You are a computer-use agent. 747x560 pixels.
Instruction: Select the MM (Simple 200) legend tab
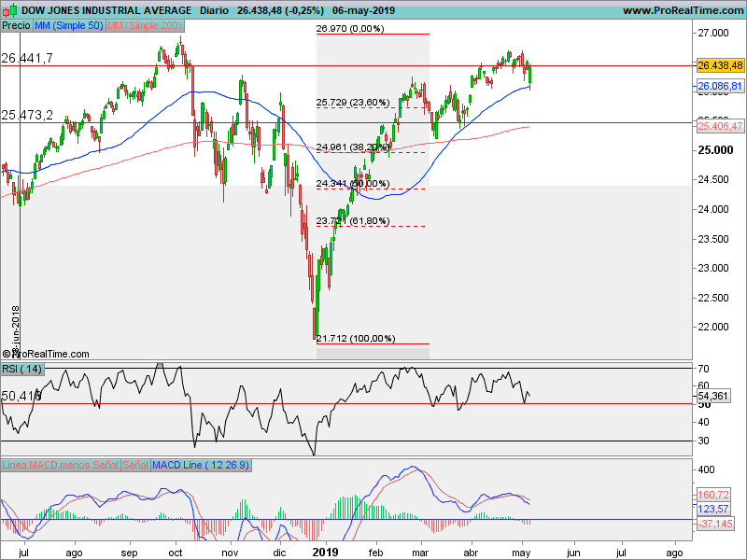coord(145,26)
